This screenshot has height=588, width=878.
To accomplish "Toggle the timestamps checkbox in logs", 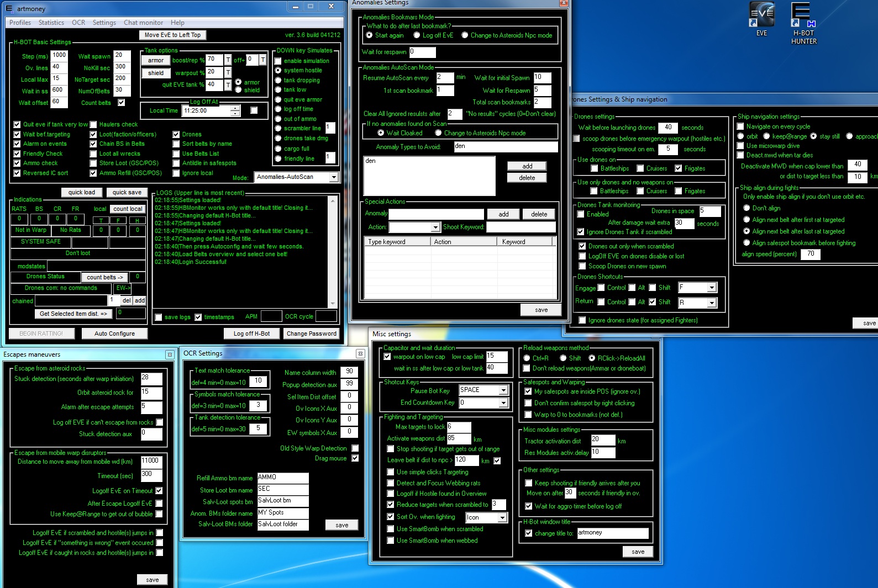I will tap(198, 317).
